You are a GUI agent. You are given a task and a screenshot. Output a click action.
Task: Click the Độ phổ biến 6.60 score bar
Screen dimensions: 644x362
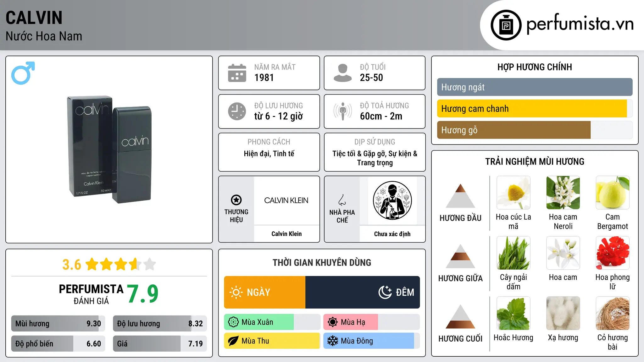tap(58, 343)
